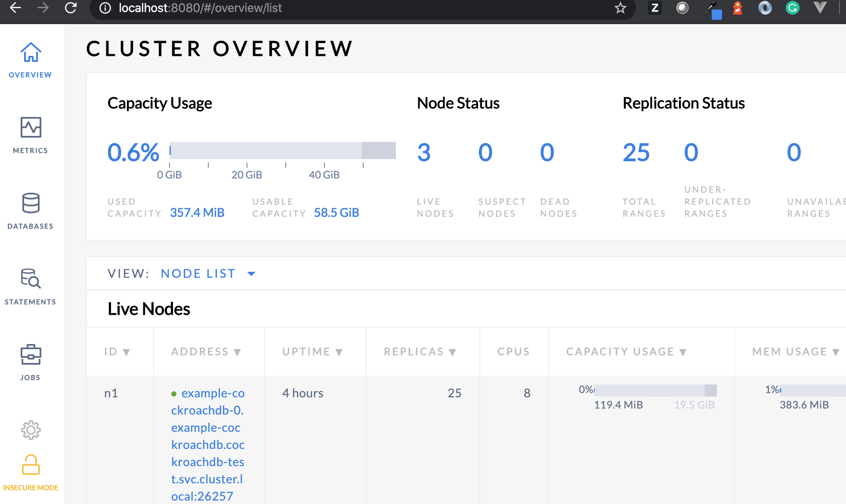Click the Overview sidebar label
Image resolution: width=846 pixels, height=504 pixels.
[x=30, y=75]
